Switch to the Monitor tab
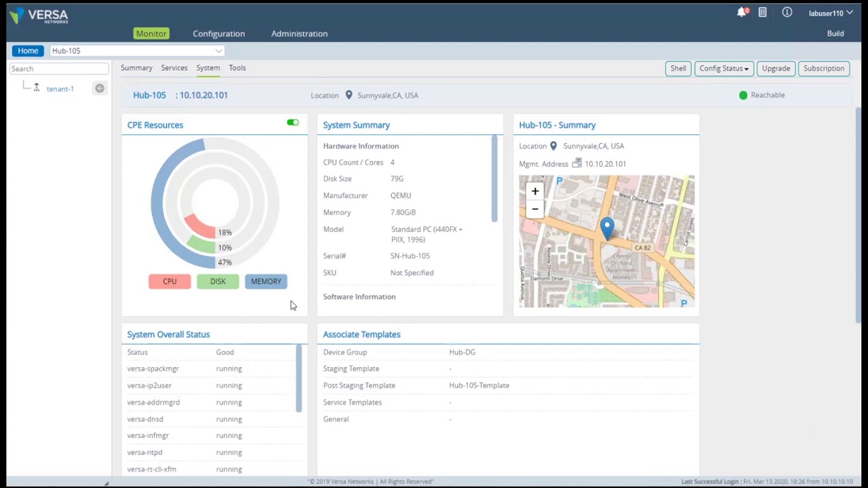Viewport: 868px width, 488px height. click(x=151, y=33)
